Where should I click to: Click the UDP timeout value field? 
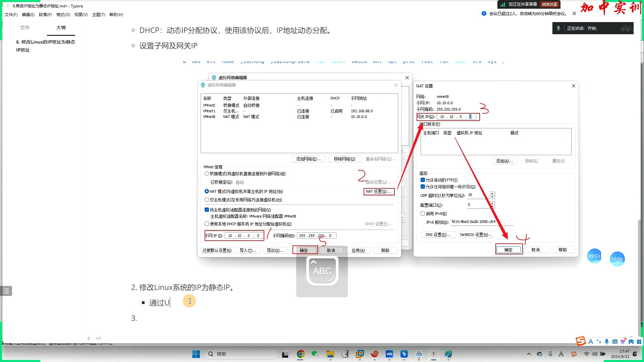click(x=478, y=195)
